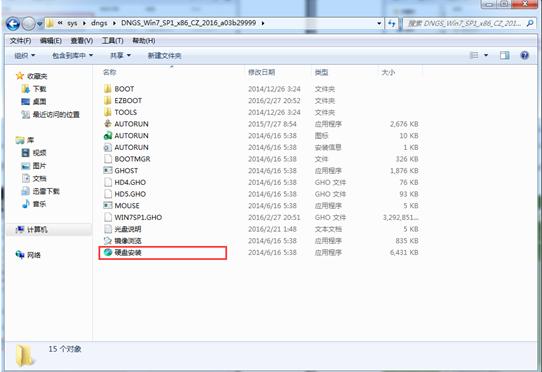
Task: Click the Forward navigation arrow button
Action: pyautogui.click(x=28, y=24)
